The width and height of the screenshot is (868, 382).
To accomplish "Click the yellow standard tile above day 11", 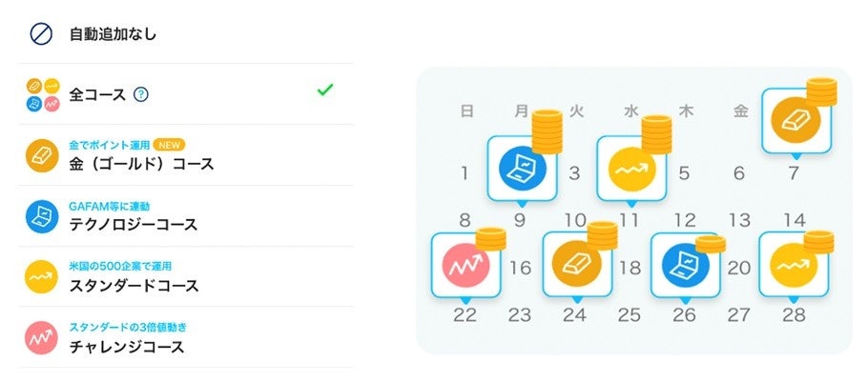I will (630, 168).
